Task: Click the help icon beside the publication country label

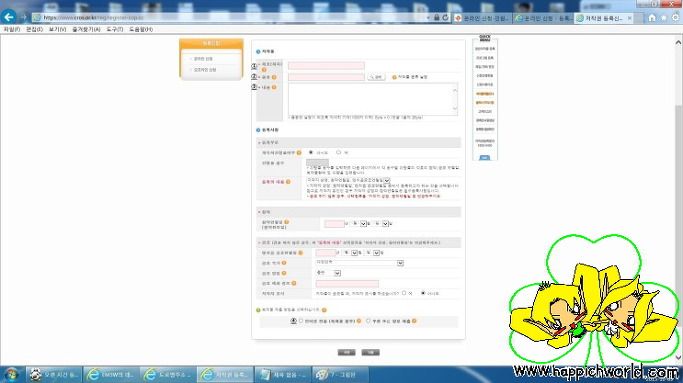Action: tap(284, 263)
